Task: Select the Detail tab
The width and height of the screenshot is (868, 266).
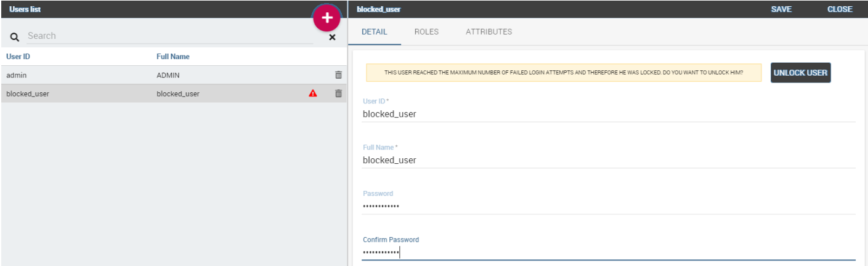Action: tap(375, 31)
